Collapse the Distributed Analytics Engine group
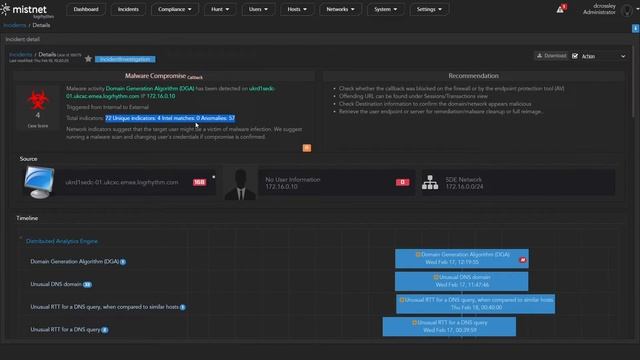 (x=20, y=238)
